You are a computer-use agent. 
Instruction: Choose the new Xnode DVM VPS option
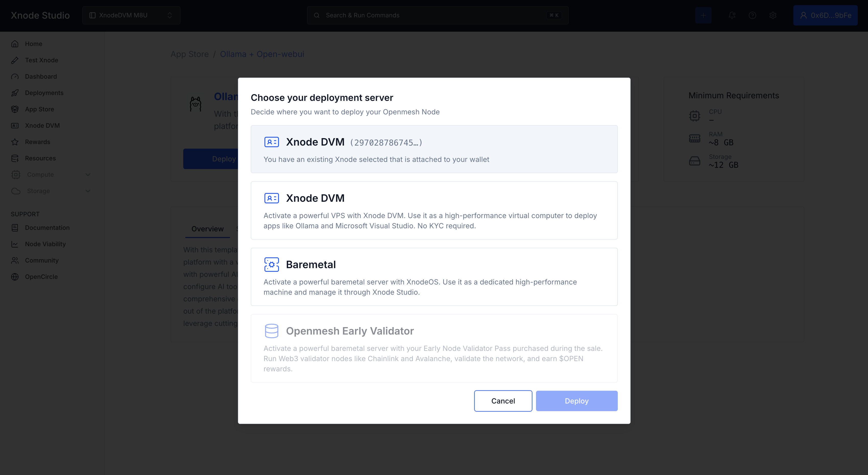click(x=434, y=210)
